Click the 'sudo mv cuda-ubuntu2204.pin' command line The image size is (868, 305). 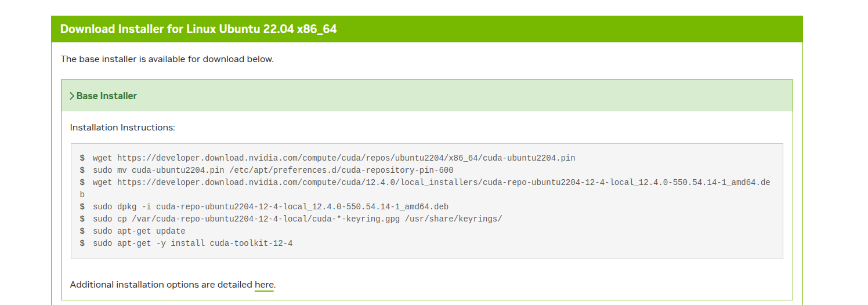[x=273, y=170]
